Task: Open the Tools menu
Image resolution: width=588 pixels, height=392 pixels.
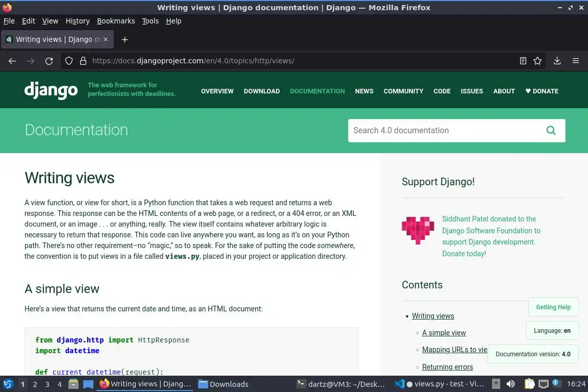Action: point(151,21)
